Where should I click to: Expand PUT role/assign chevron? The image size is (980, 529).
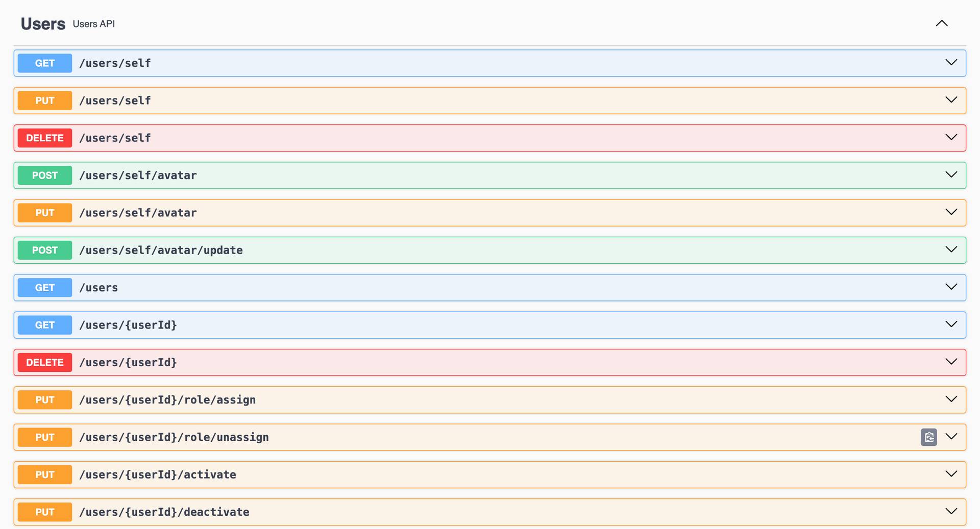[951, 399]
